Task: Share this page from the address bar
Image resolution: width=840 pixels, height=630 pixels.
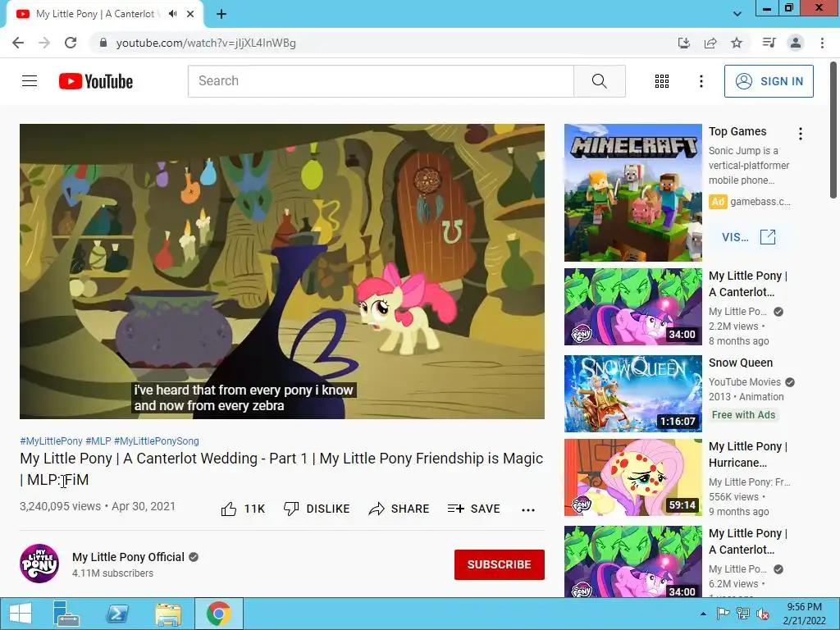Action: [710, 43]
